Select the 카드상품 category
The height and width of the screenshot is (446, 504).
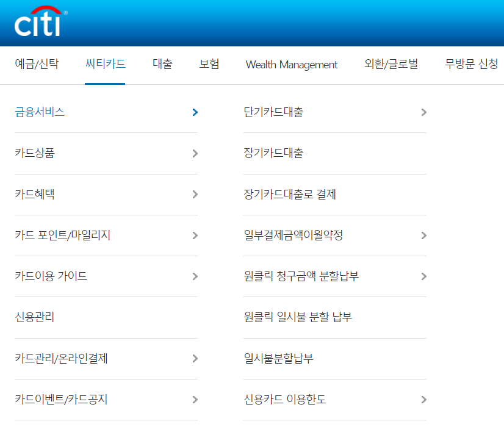pyautogui.click(x=35, y=153)
